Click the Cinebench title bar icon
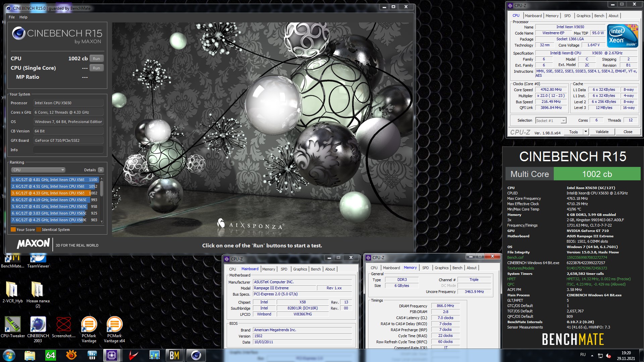 tap(9, 8)
